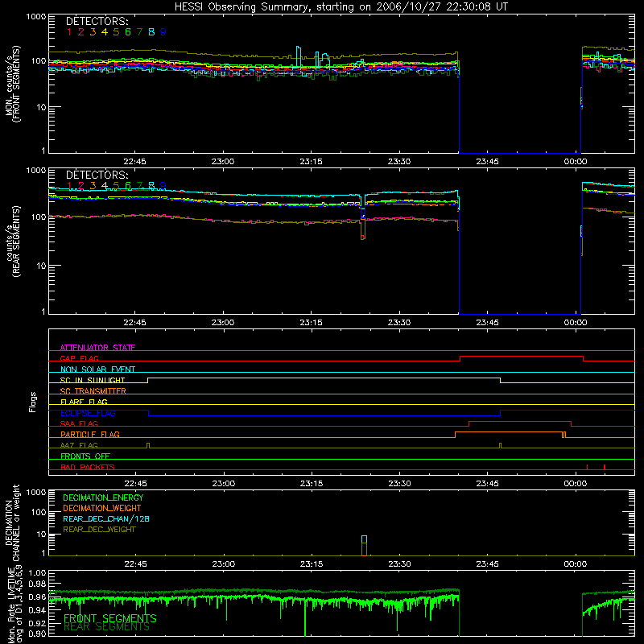Click the FLARE_FLAG label
The height and width of the screenshot is (644, 644).
tap(84, 402)
